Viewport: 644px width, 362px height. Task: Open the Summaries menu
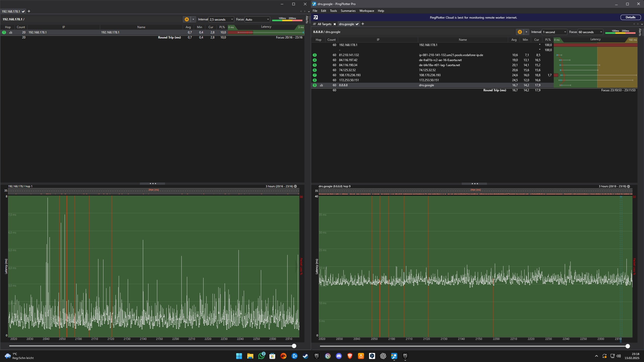[x=348, y=11]
